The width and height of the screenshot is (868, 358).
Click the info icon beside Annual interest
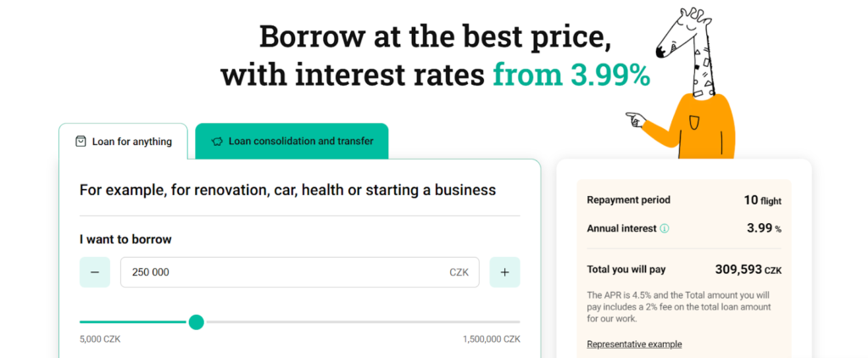pos(665,228)
